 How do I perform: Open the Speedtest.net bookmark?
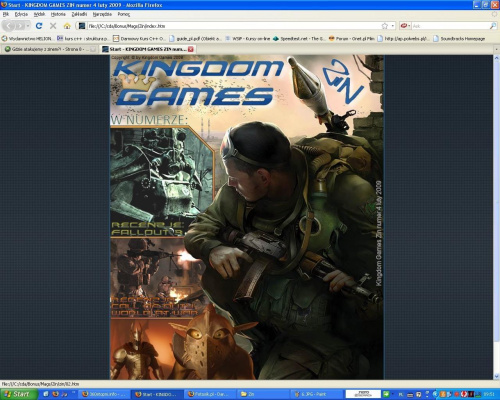tap(299, 39)
